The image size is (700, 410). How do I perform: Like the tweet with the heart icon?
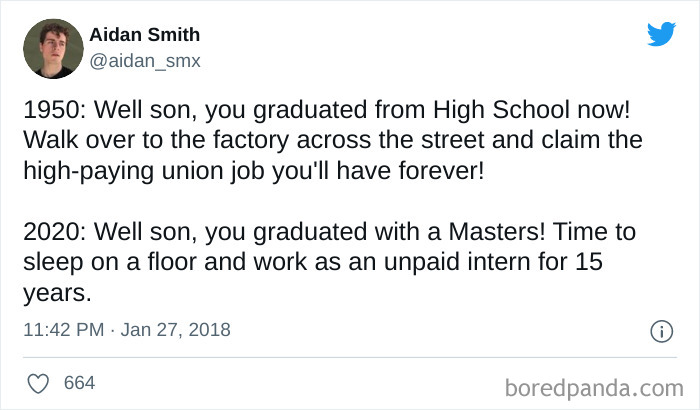(37, 383)
